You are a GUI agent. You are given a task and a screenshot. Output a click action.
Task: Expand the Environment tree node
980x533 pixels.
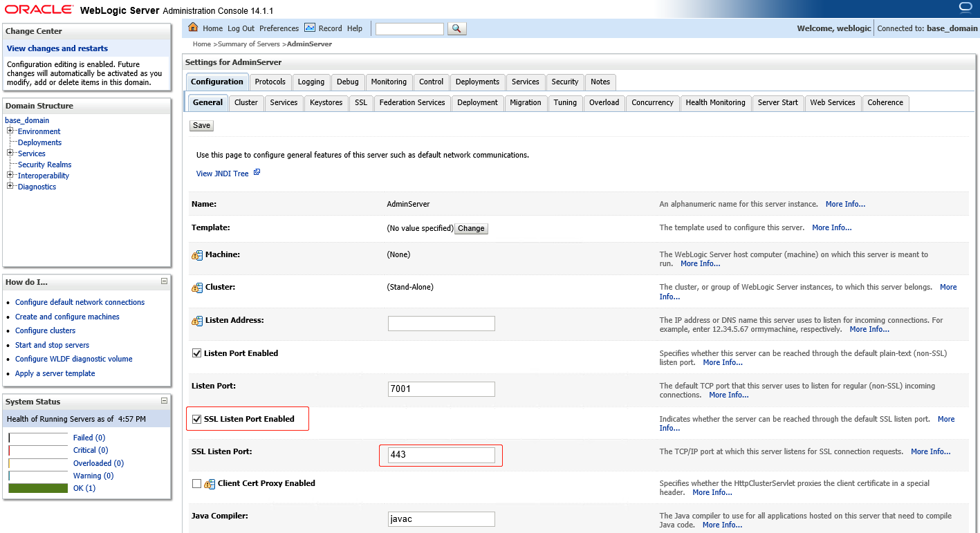pyautogui.click(x=8, y=131)
